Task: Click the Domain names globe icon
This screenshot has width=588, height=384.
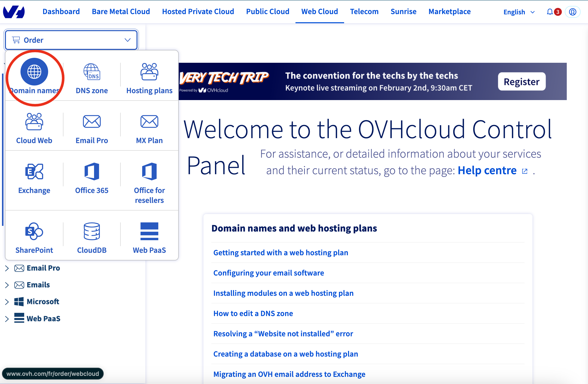Action: (34, 72)
